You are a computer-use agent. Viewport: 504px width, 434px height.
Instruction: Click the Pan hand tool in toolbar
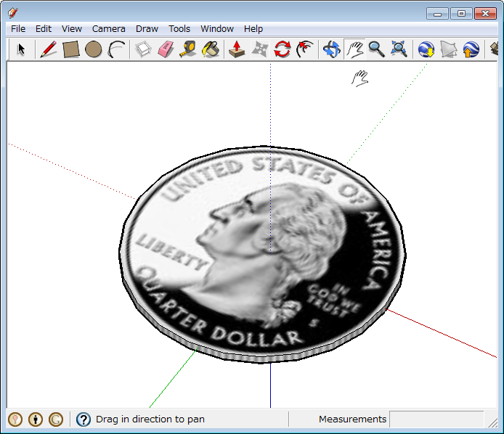354,49
